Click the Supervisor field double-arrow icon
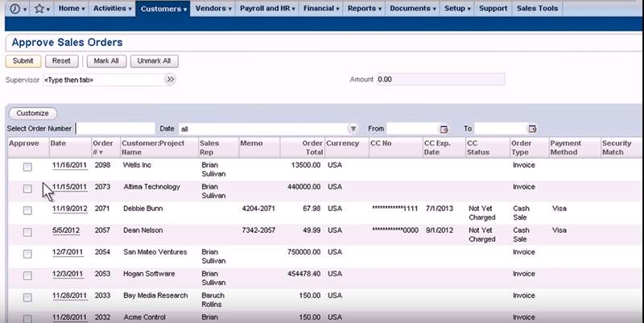This screenshot has height=323, width=644. (x=170, y=80)
